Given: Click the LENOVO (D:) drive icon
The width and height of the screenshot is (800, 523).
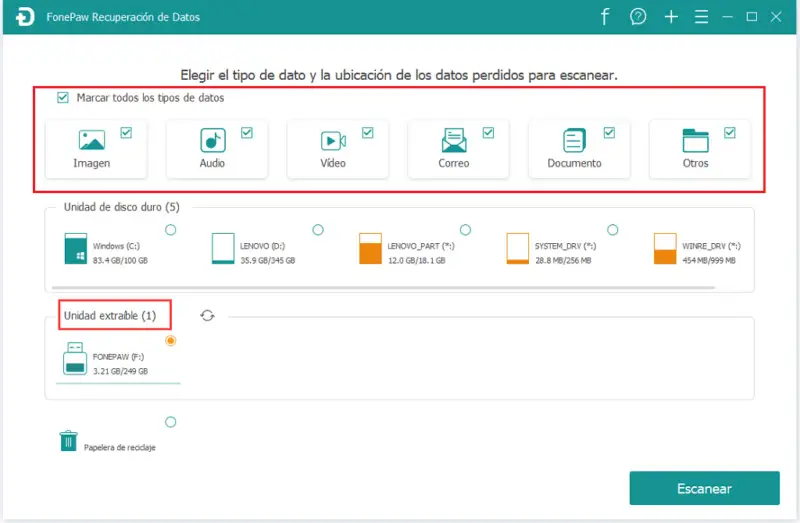Looking at the screenshot, I should [x=223, y=248].
